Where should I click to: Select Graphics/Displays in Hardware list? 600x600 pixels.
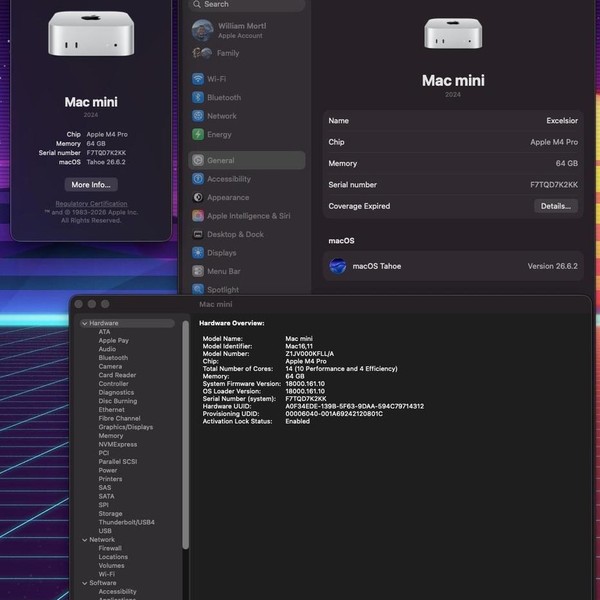coord(126,427)
